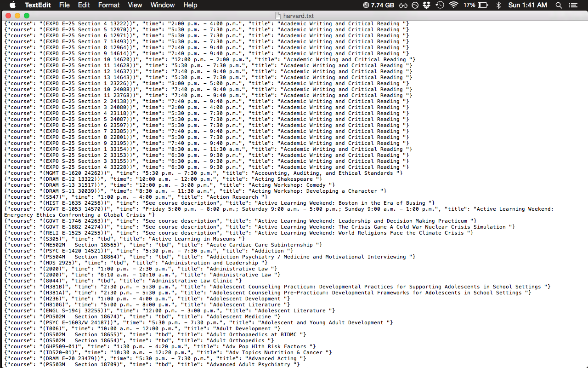Click "Emergency Ethics Confronting a Global Crisis" text

coord(75,215)
